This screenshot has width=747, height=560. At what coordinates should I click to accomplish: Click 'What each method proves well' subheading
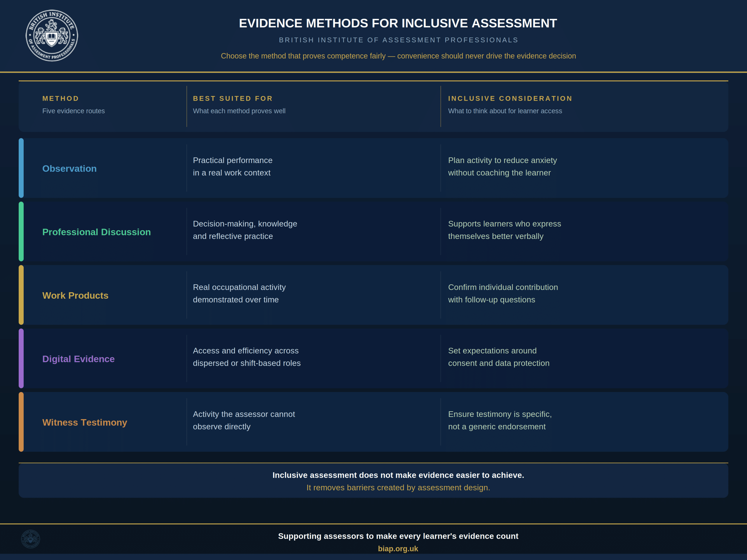pos(239,111)
